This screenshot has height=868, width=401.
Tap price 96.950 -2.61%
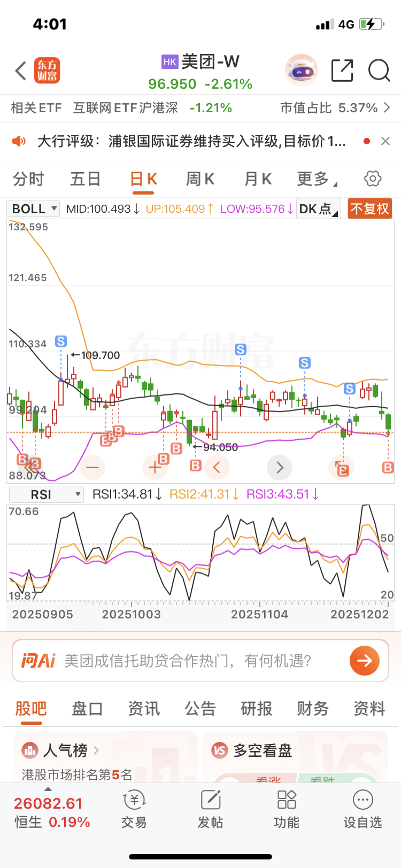(x=200, y=84)
